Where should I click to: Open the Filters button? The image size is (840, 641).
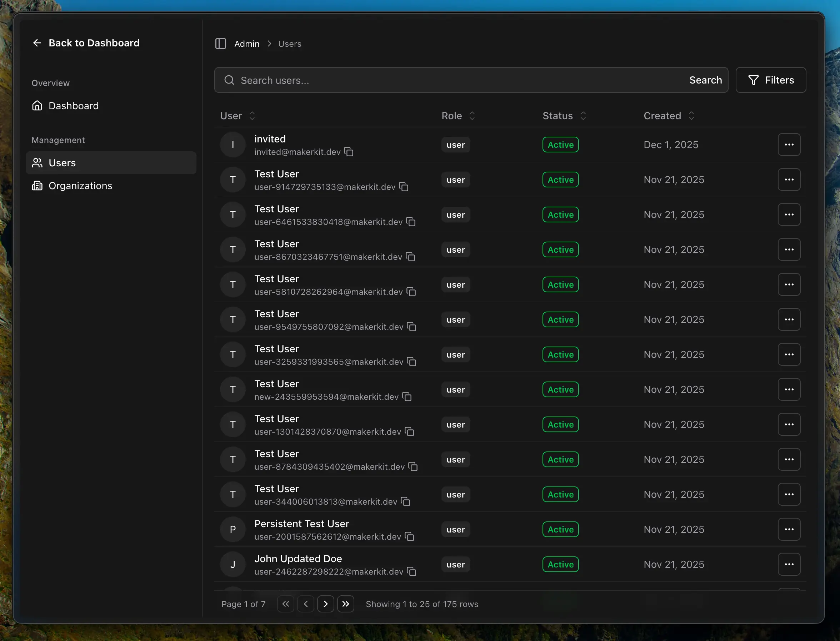point(770,80)
